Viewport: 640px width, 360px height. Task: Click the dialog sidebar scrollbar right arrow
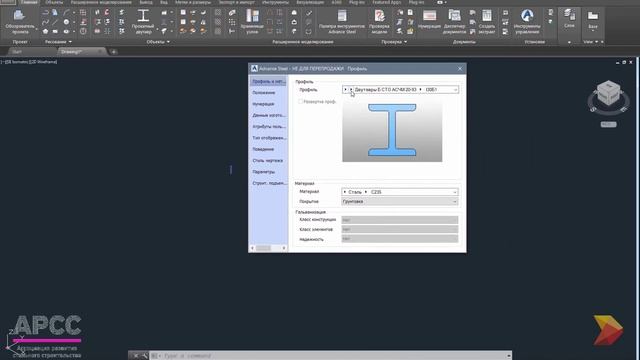(x=284, y=248)
